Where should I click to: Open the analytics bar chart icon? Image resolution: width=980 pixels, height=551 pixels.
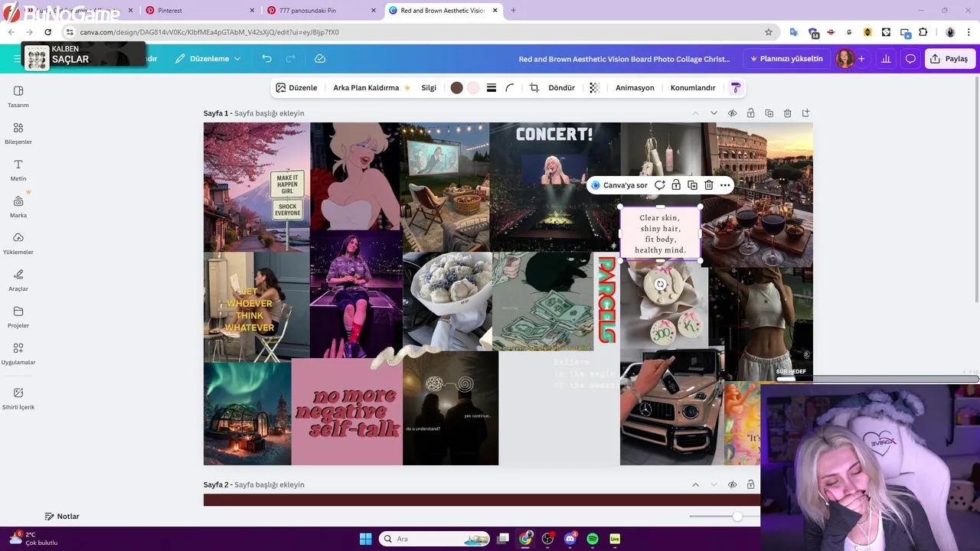pos(886,59)
